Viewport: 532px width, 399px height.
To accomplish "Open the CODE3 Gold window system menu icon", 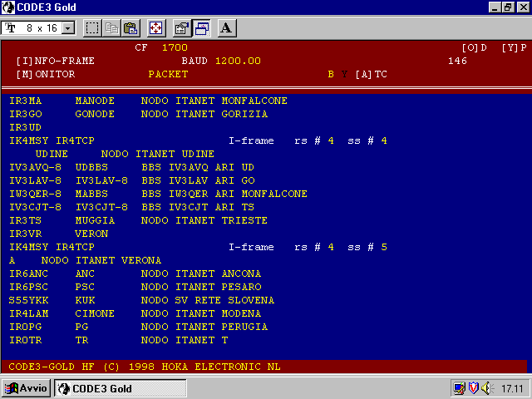I will click(x=8, y=7).
